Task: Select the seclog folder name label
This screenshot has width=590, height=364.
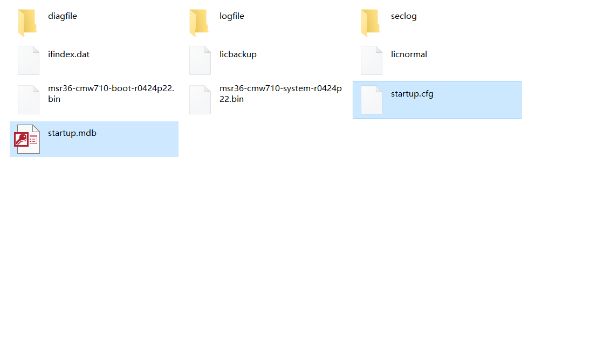Action: 404,16
